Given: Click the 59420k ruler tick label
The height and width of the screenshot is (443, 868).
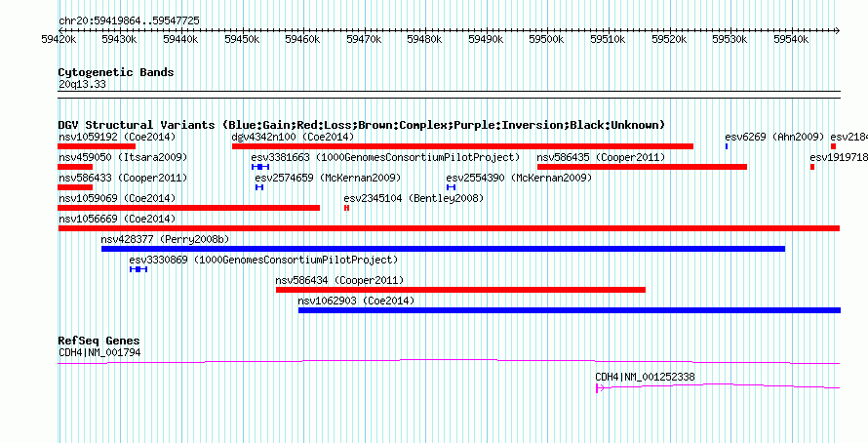Looking at the screenshot, I should tap(59, 39).
